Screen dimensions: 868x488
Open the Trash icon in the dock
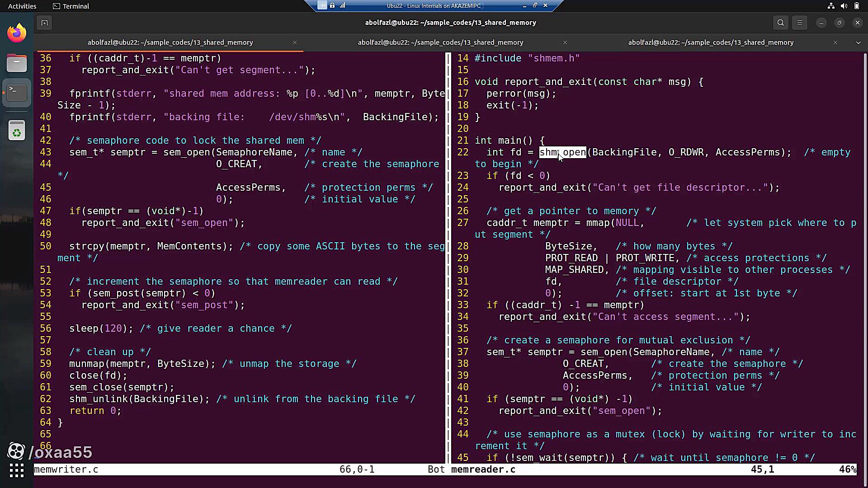coord(17,131)
